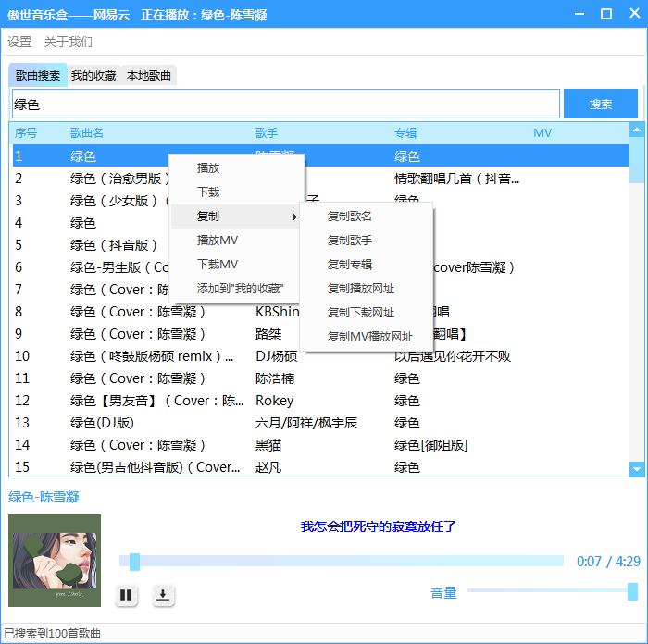Minimize the music box window

point(579,14)
